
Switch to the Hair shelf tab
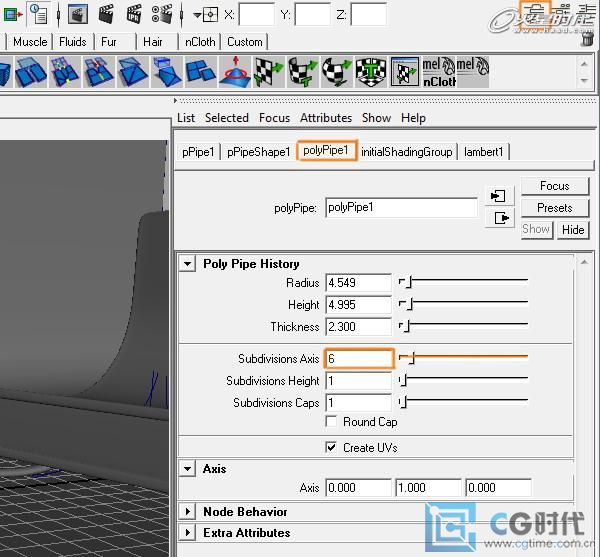(x=153, y=42)
